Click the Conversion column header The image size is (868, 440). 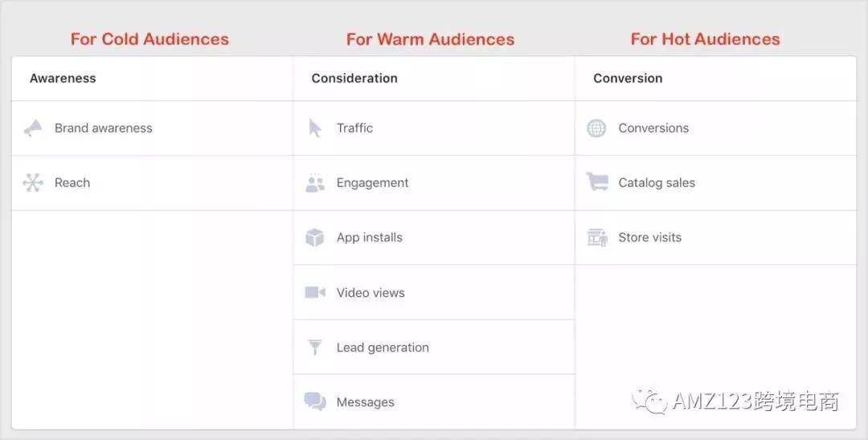(x=628, y=79)
